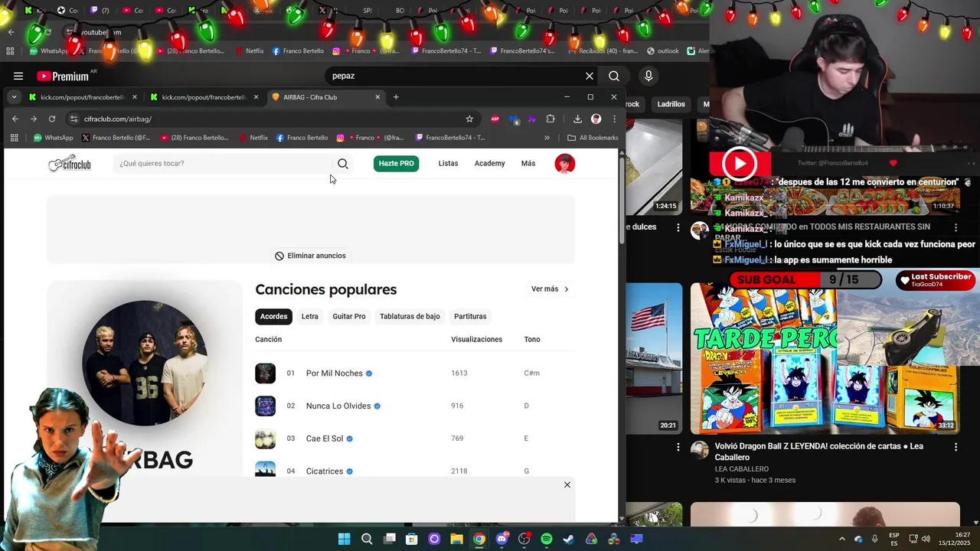Viewport: 980px width, 551px height.
Task: Show hidden system tray icons
Action: pyautogui.click(x=841, y=539)
